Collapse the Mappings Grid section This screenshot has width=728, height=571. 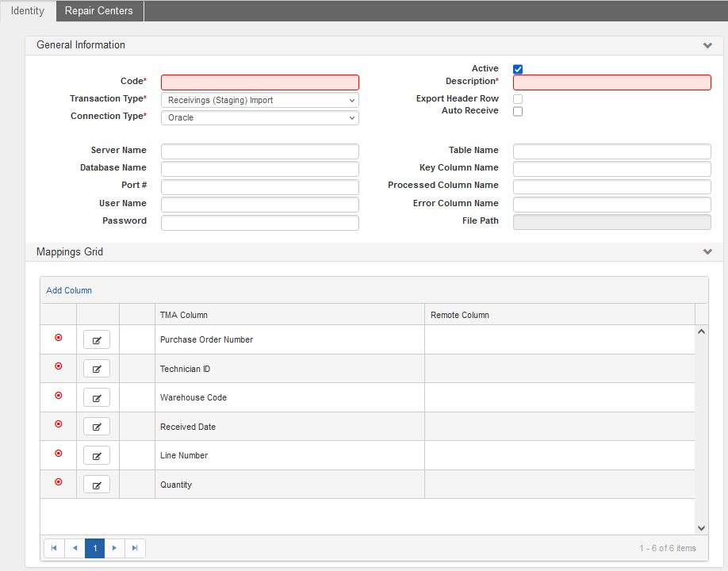tap(707, 252)
